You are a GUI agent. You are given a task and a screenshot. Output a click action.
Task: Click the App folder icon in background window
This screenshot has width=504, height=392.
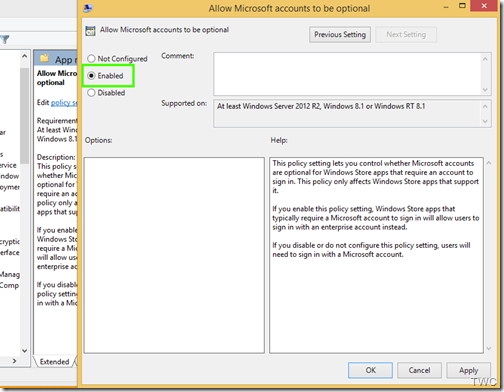click(x=44, y=59)
